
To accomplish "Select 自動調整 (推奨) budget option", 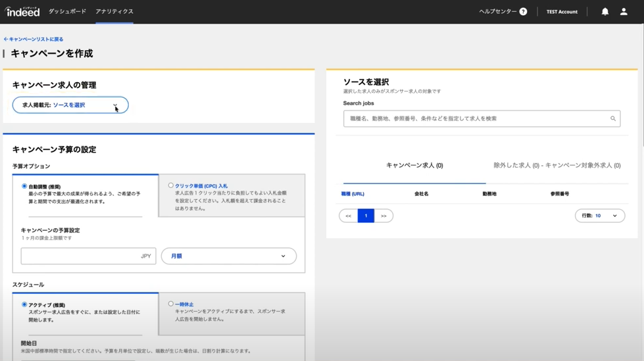I will (24, 187).
